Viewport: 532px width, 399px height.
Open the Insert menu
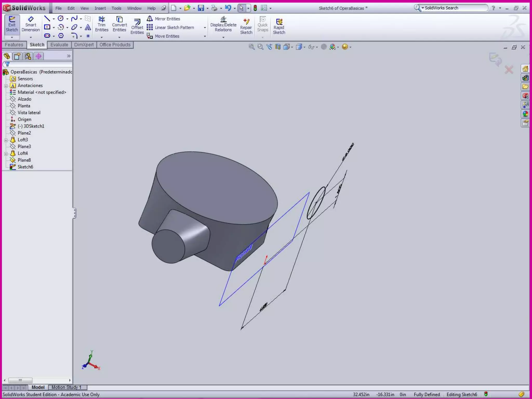(x=100, y=8)
